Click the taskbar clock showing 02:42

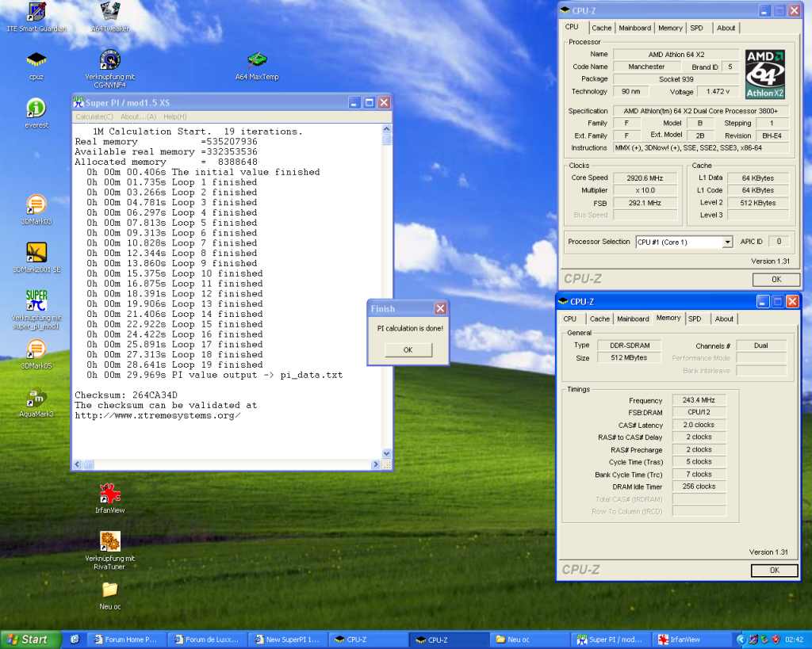(x=794, y=639)
